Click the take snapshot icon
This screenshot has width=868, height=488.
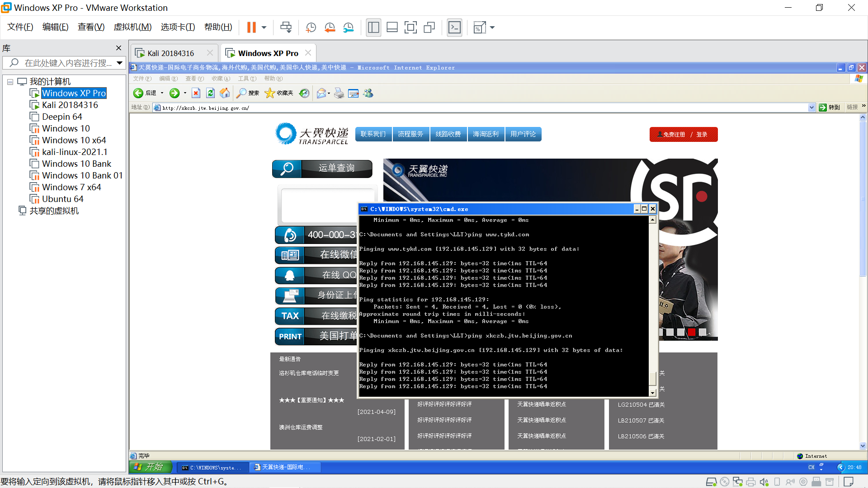[311, 28]
